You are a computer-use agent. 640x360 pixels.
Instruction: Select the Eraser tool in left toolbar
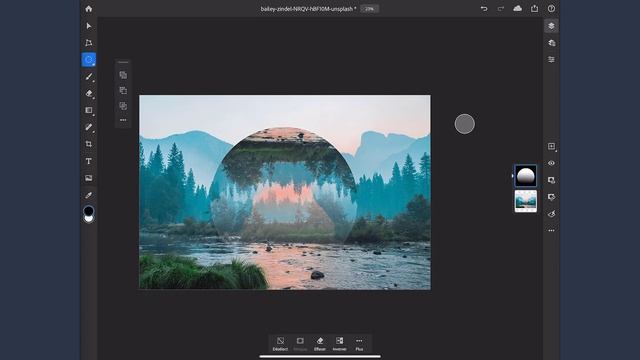coord(89,93)
